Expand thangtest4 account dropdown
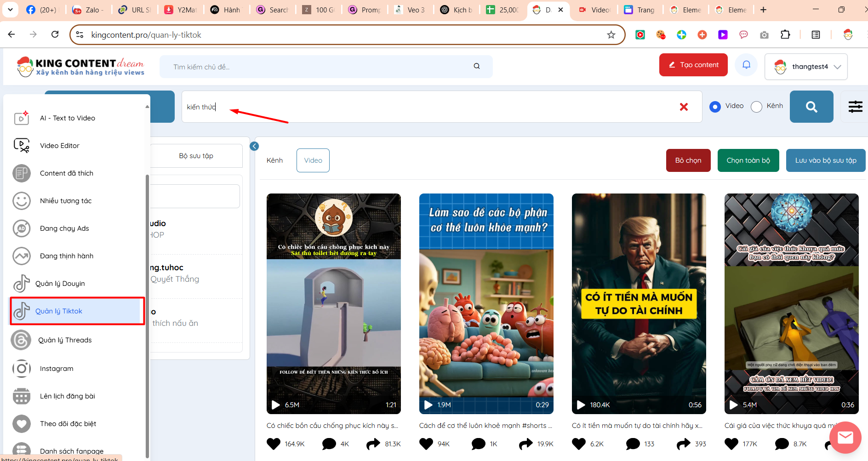868x461 pixels. click(806, 67)
